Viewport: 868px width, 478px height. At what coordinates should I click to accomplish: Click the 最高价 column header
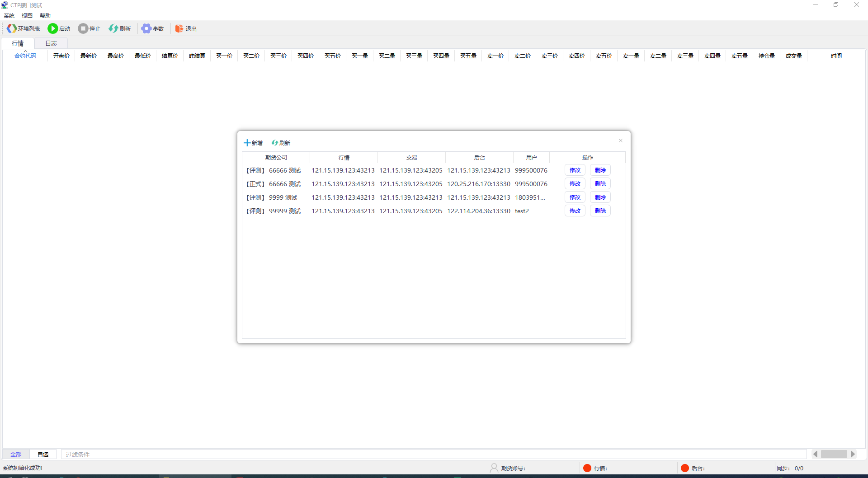(x=116, y=56)
